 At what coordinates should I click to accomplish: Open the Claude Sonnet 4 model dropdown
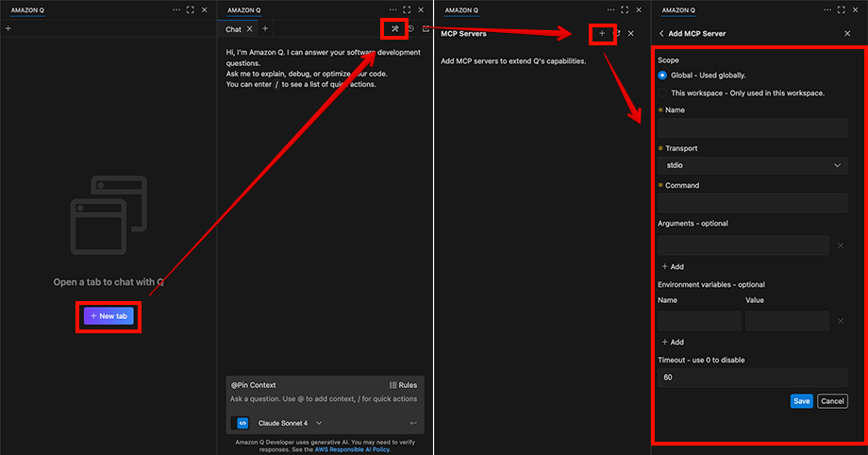pos(290,423)
